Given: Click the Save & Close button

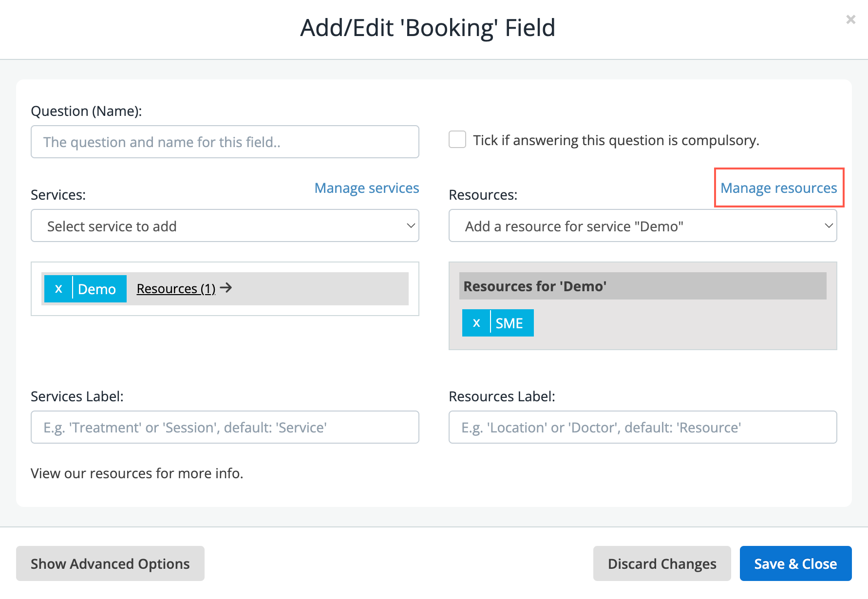Looking at the screenshot, I should pyautogui.click(x=795, y=563).
